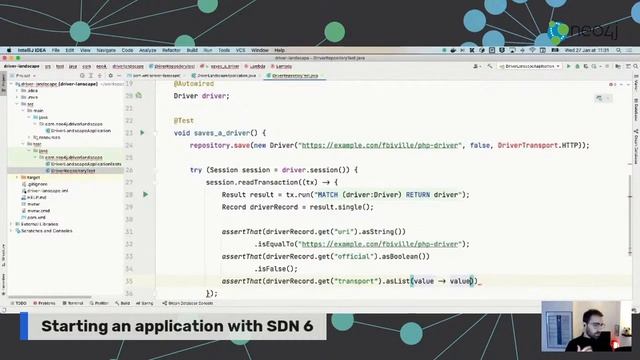
Task: Click the Project panel horizontal scrollbar
Action: click(50, 297)
